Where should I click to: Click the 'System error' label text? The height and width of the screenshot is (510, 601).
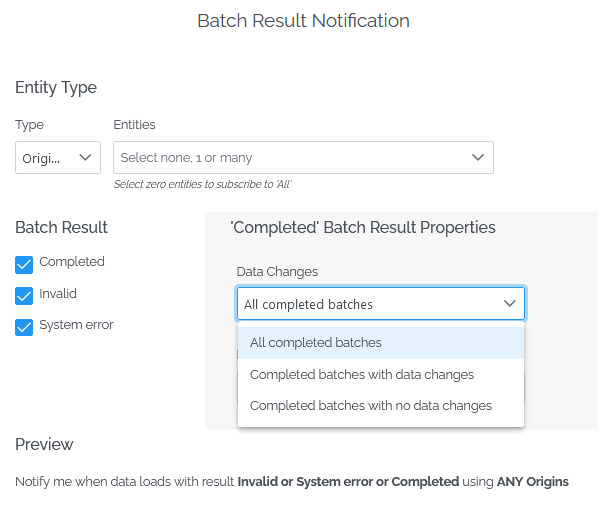coord(76,325)
